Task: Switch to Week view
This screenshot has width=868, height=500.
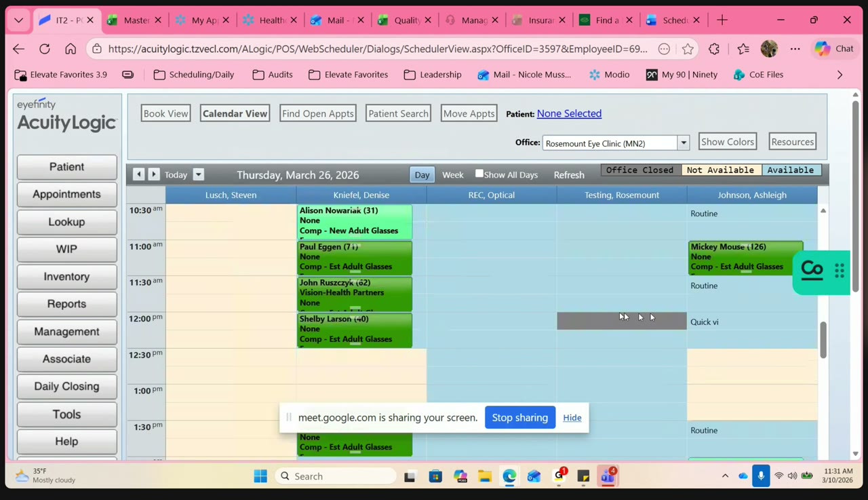Action: coord(453,174)
